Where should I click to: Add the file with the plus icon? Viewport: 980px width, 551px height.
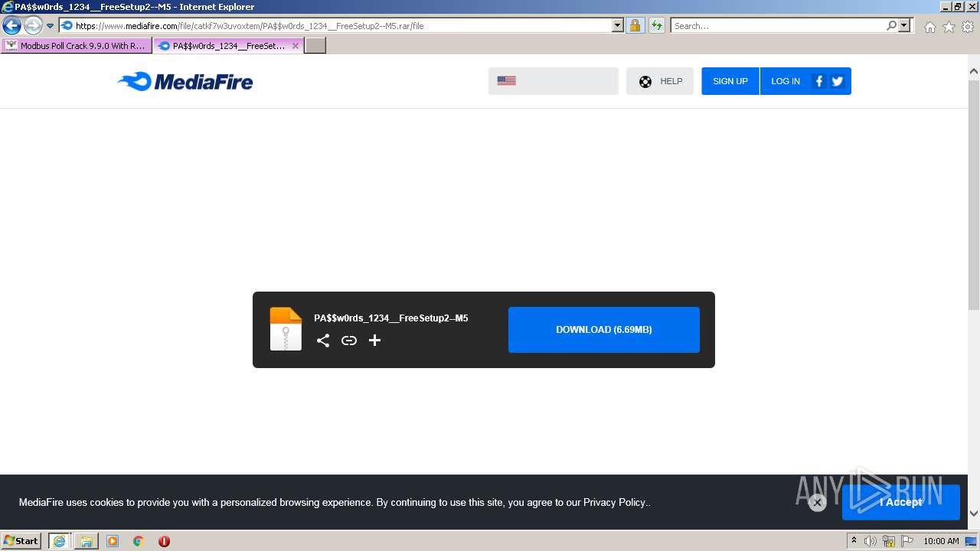click(374, 341)
